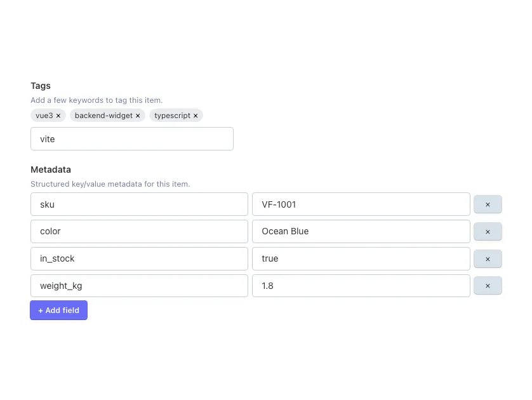
Task: Select the vue3 tag chip label
Action: [44, 116]
